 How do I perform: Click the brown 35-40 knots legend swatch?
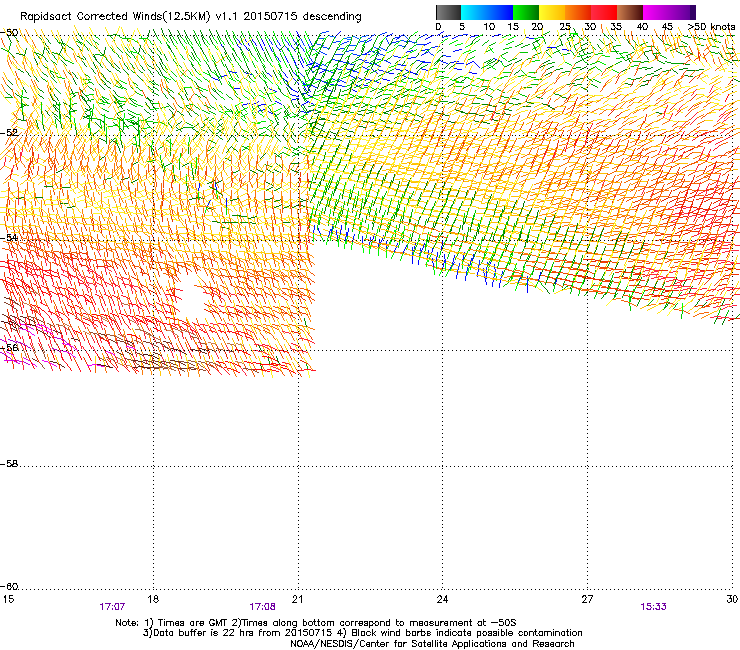[x=630, y=12]
